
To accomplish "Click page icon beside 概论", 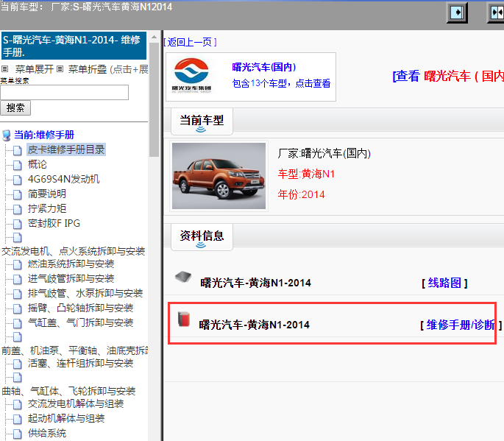I will pos(17,165).
